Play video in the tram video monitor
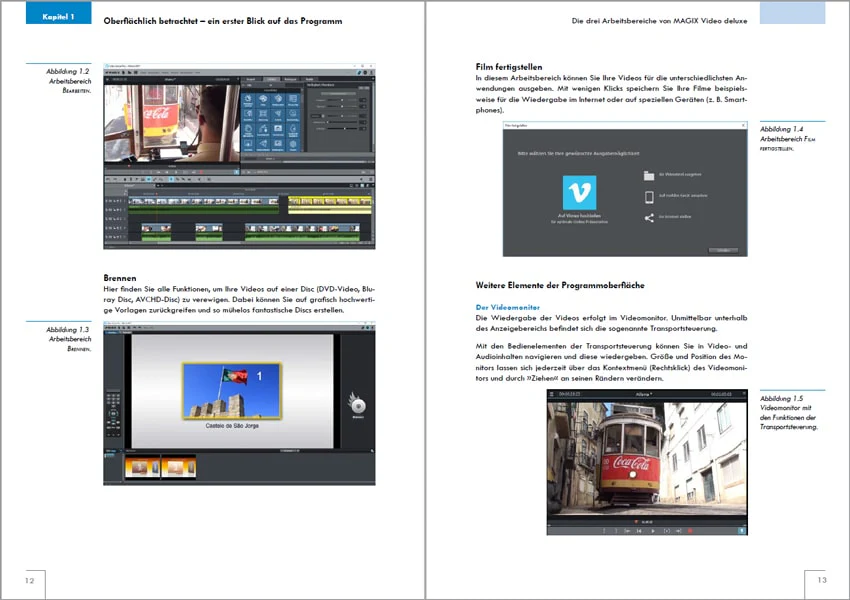 point(653,531)
